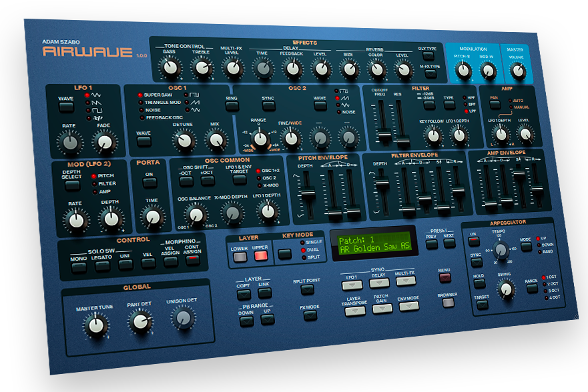588x392 pixels.
Task: Open the Menu button
Action: 445,278
